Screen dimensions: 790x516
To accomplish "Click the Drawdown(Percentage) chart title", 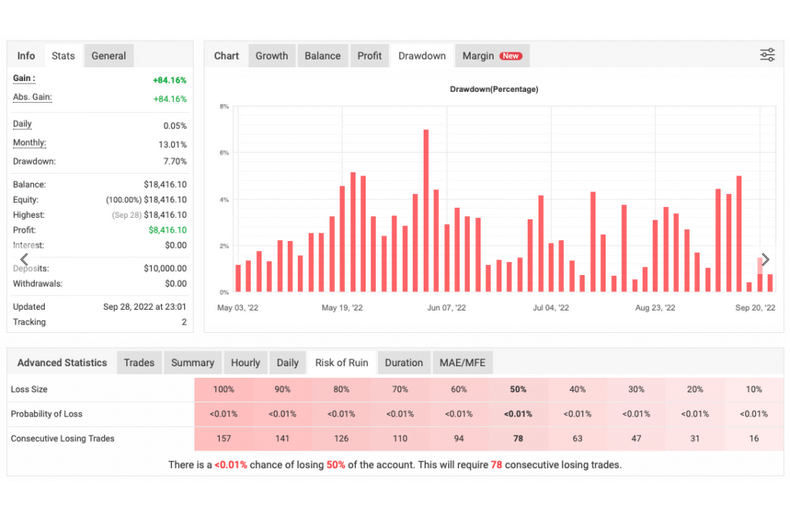I will pyautogui.click(x=494, y=89).
